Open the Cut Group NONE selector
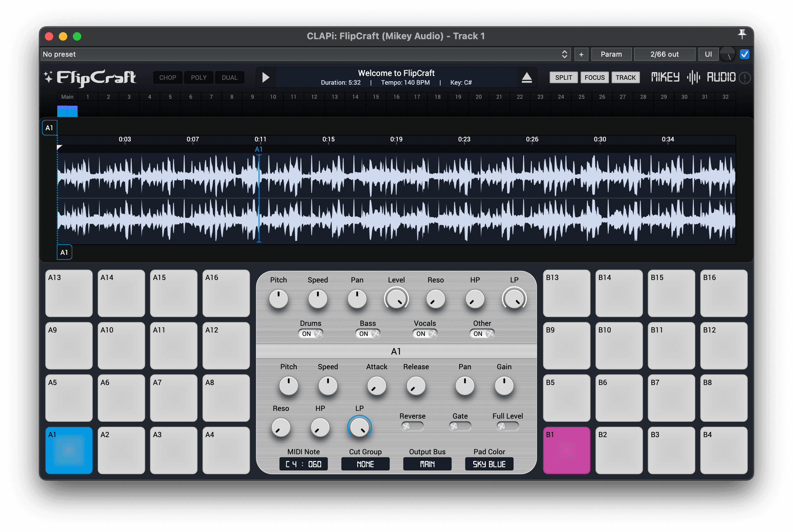Screen dimensions: 793x532 point(365,464)
